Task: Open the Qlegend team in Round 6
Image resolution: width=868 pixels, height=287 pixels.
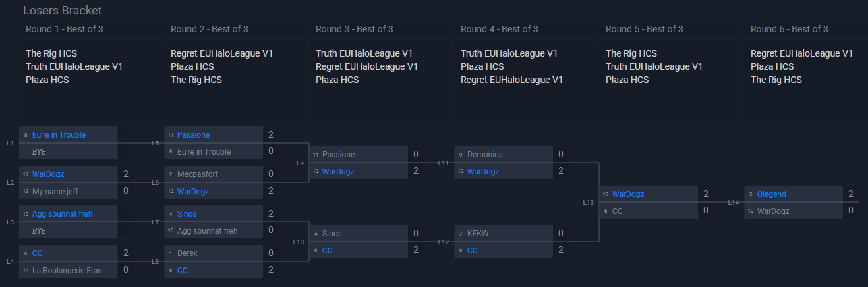Action: click(771, 194)
